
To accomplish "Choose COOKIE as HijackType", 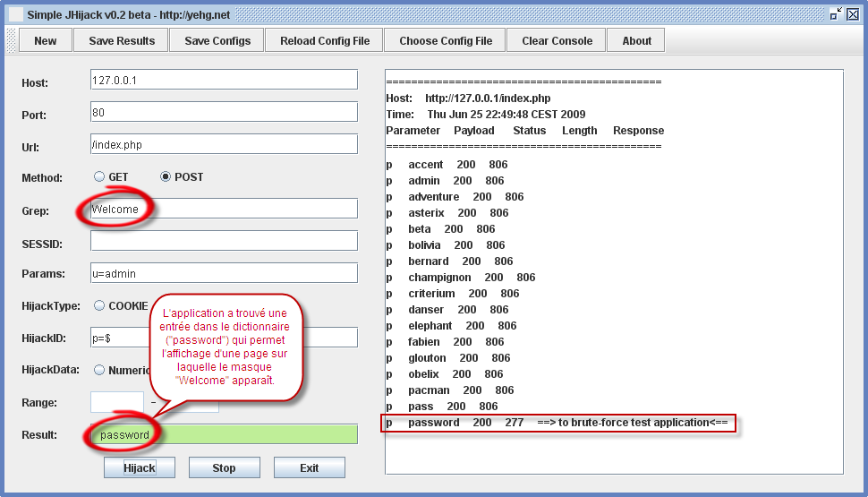I will pyautogui.click(x=99, y=306).
